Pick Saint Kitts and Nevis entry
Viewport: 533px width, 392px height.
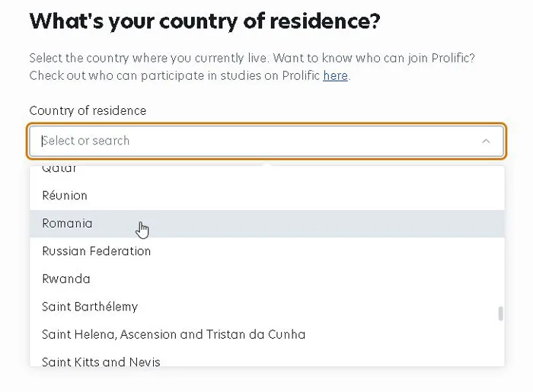tap(267, 359)
